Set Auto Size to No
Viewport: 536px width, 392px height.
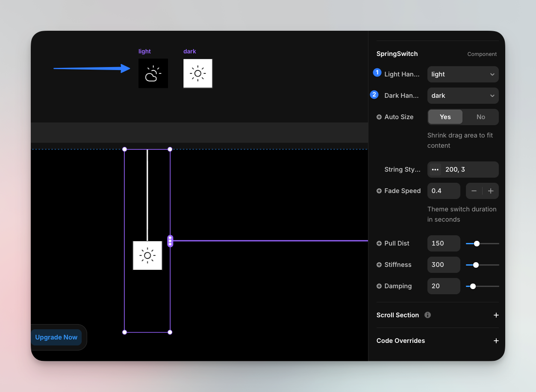pyautogui.click(x=481, y=117)
